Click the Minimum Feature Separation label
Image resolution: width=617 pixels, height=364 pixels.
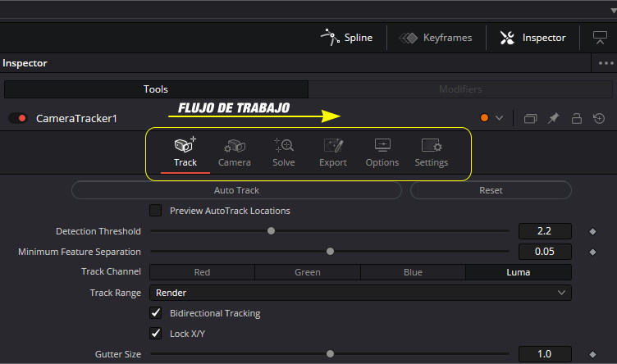click(80, 252)
